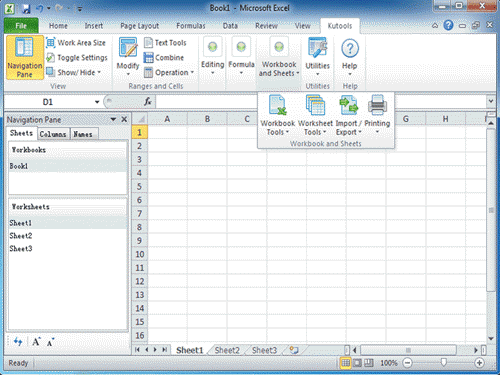Select the Columns tab in Navigation Pane
500x375 pixels.
(53, 134)
